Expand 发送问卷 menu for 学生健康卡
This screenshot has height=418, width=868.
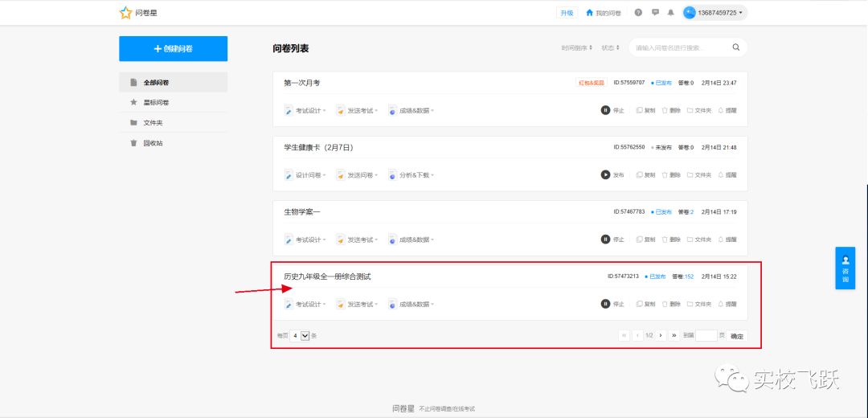coord(357,175)
